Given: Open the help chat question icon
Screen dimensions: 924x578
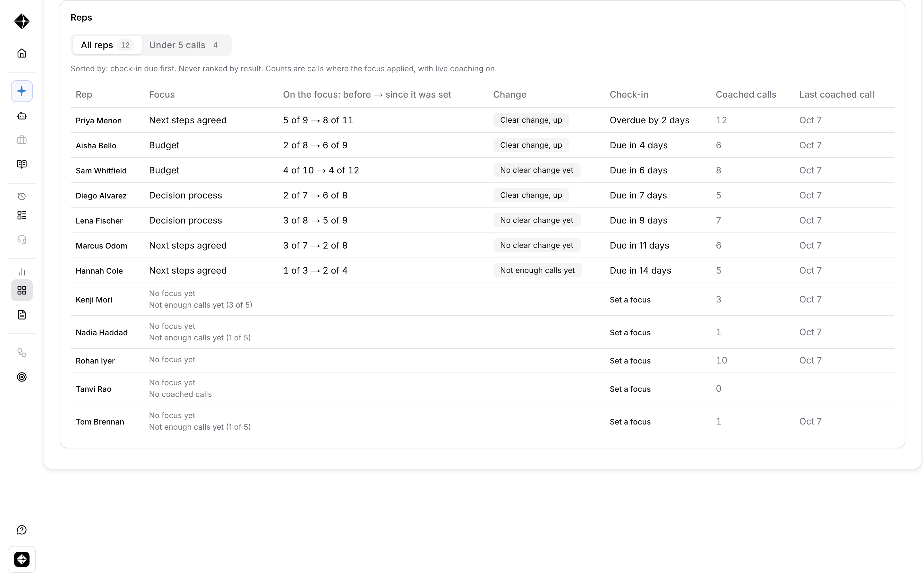Looking at the screenshot, I should (x=22, y=530).
